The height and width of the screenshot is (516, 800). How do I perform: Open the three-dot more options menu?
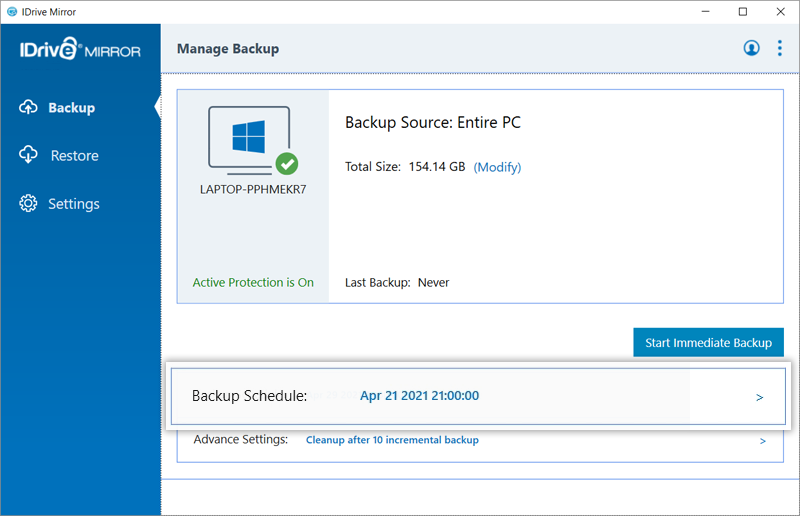pos(780,48)
